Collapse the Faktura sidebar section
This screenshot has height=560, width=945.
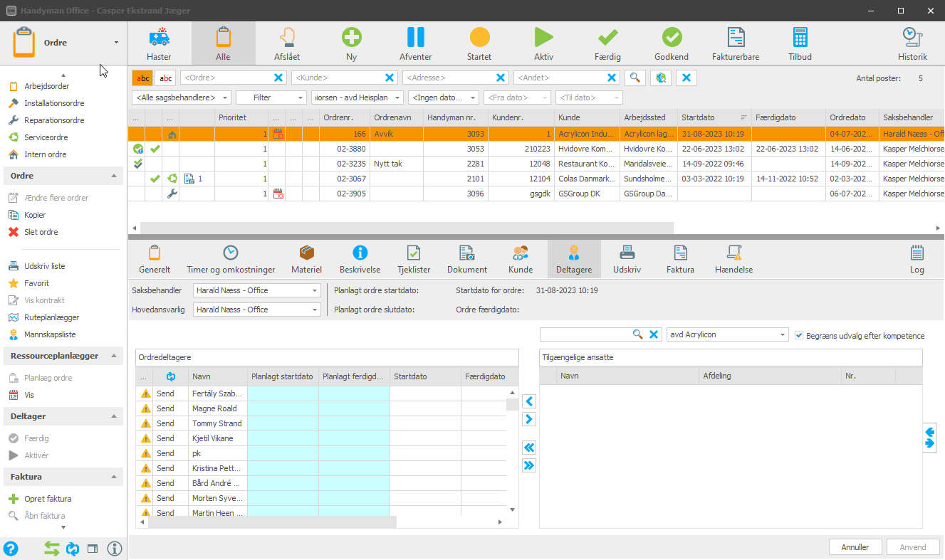pyautogui.click(x=114, y=477)
